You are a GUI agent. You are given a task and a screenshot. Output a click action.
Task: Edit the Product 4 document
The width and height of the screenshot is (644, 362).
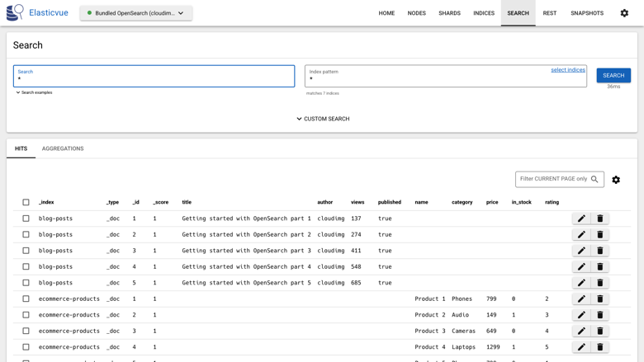tap(581, 347)
